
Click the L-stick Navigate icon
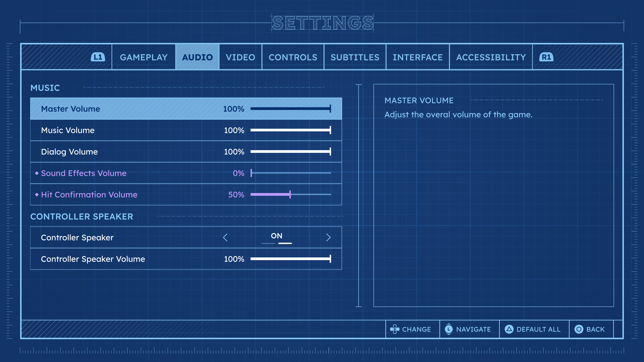[x=449, y=329]
